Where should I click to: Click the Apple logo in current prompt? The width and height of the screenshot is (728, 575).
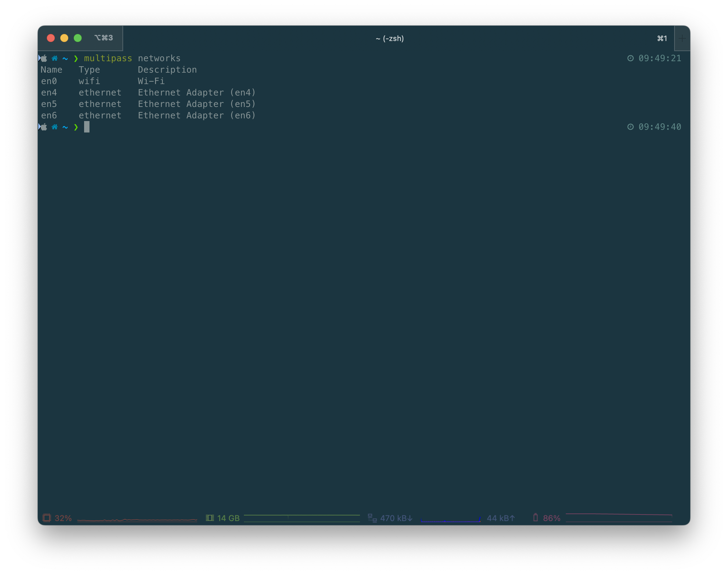point(44,126)
